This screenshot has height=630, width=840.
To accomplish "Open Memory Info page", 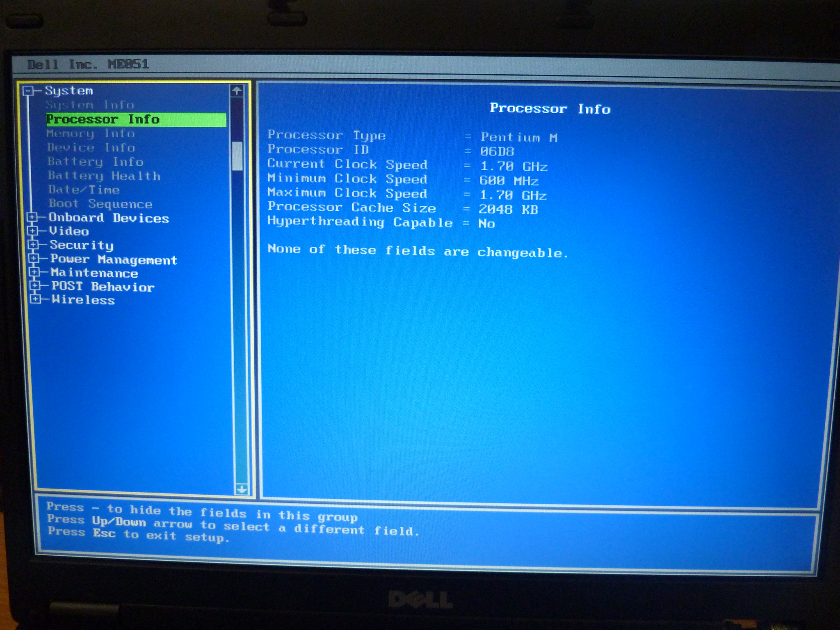I will point(91,134).
